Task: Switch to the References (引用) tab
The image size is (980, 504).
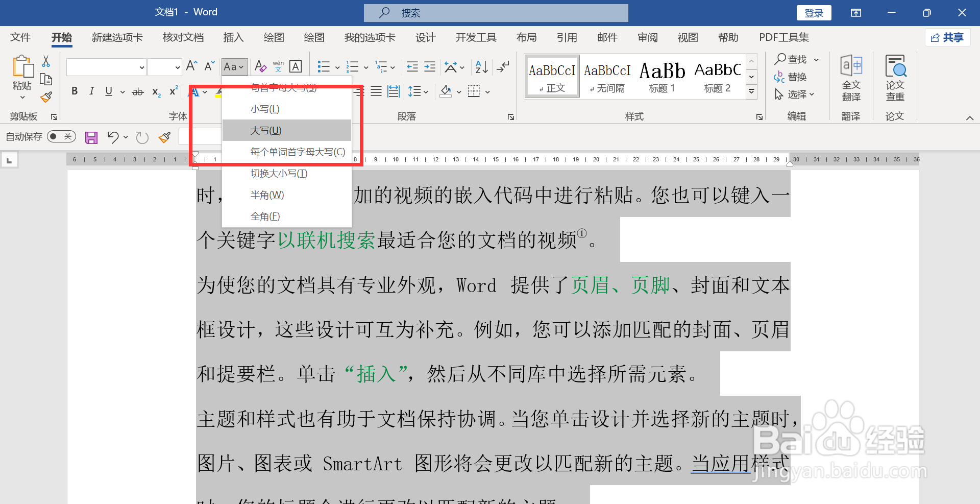Action: [567, 37]
